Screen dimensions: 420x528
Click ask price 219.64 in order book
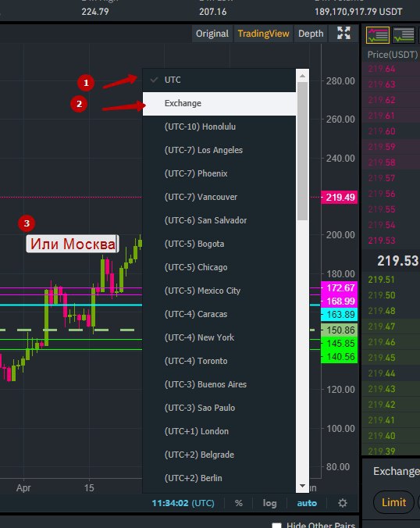click(381, 69)
